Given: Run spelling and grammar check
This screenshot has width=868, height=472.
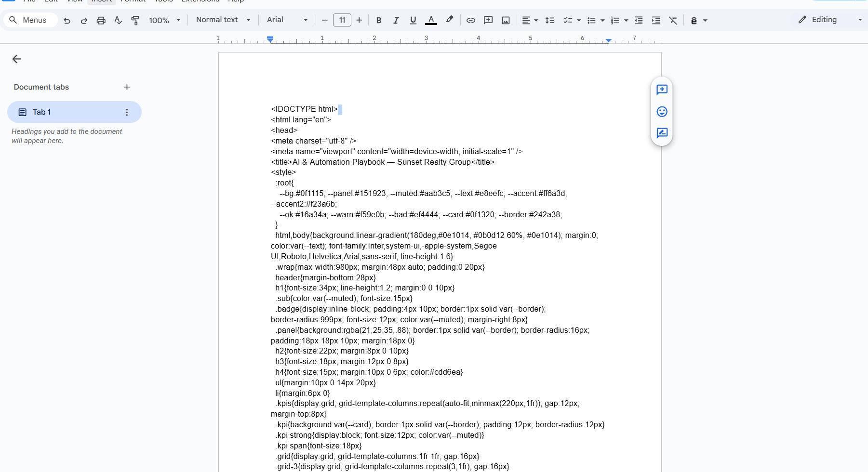Looking at the screenshot, I should (118, 20).
